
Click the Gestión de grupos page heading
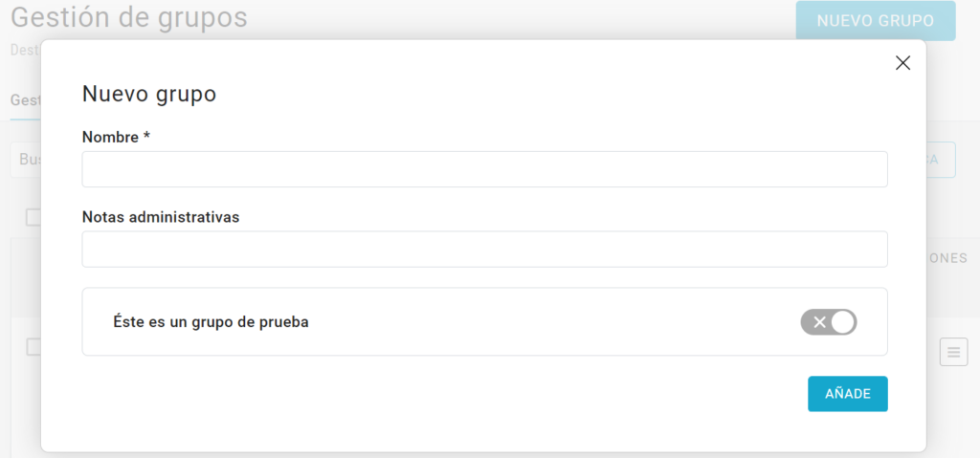tap(129, 18)
